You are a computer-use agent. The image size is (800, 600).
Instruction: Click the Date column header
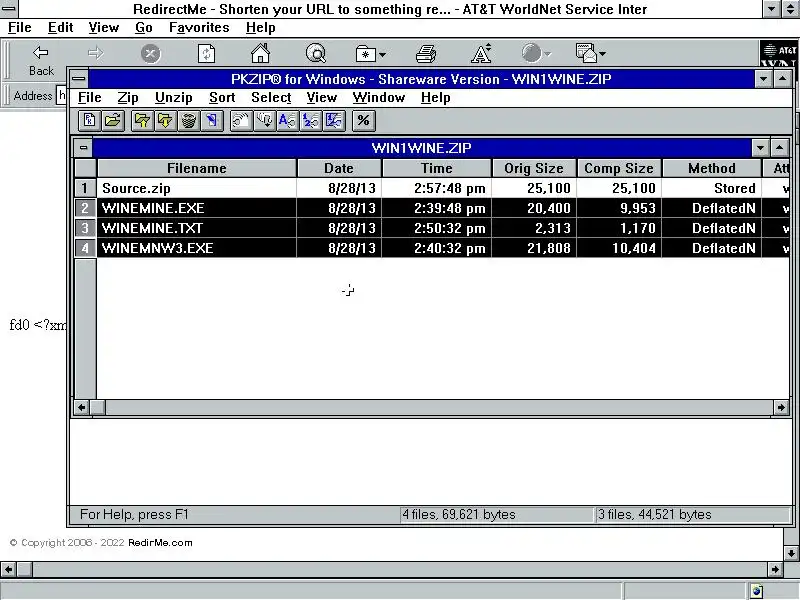tap(339, 168)
